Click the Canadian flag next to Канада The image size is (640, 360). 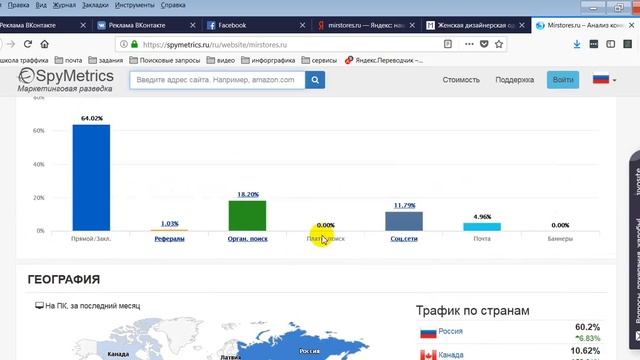(x=428, y=355)
